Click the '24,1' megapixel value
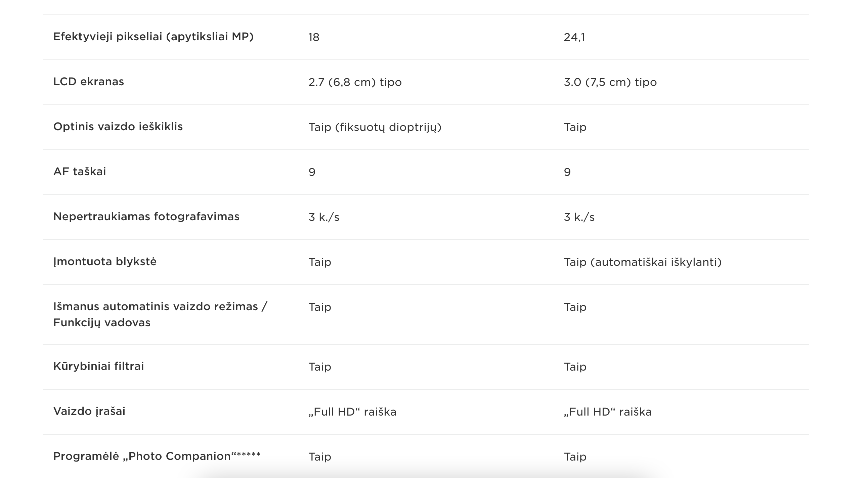The width and height of the screenshot is (868, 478). click(574, 37)
